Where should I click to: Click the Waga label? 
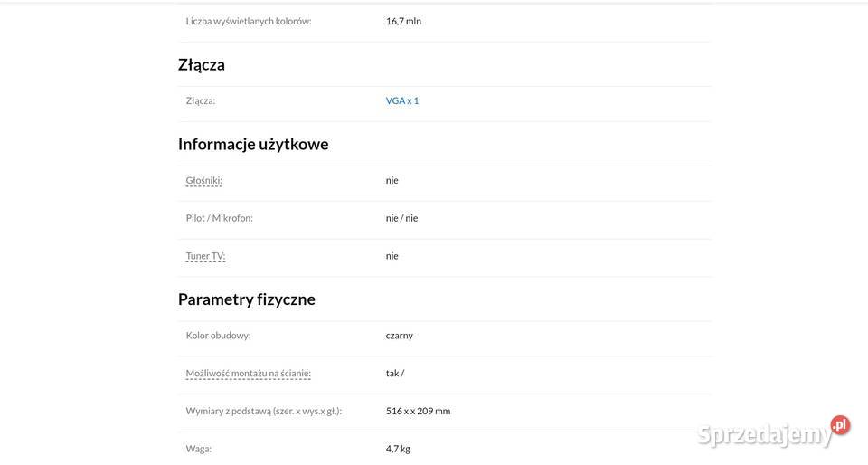pos(199,449)
